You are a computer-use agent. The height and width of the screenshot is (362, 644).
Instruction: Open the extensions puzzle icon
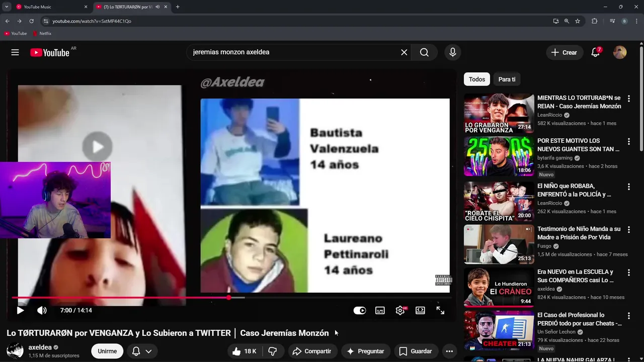pyautogui.click(x=594, y=21)
